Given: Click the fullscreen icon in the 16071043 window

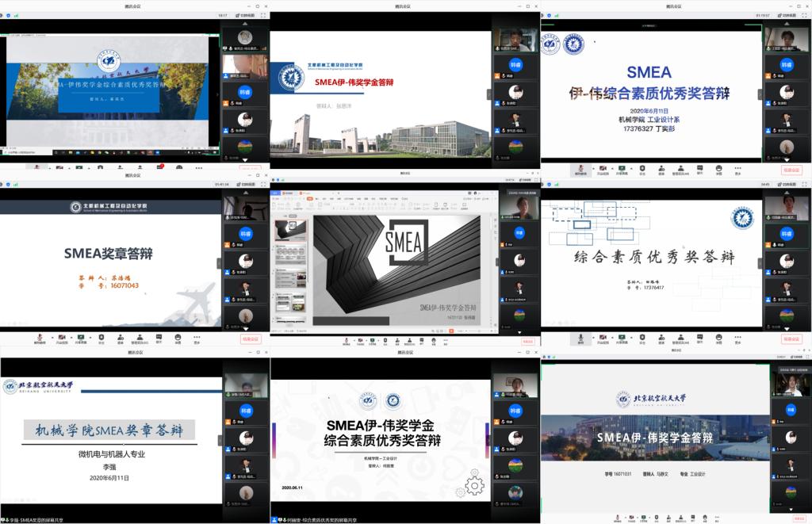Looking at the screenshot, I should [263, 184].
